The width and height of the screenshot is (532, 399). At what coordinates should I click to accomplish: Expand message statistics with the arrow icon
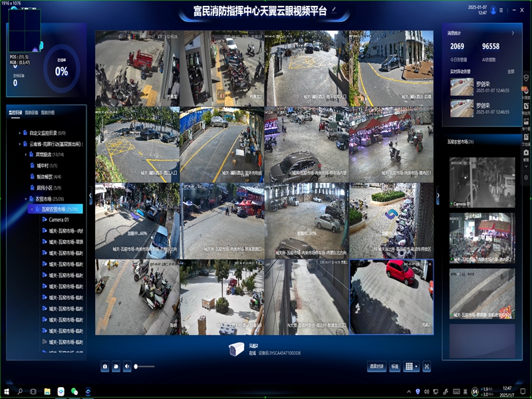click(x=512, y=33)
